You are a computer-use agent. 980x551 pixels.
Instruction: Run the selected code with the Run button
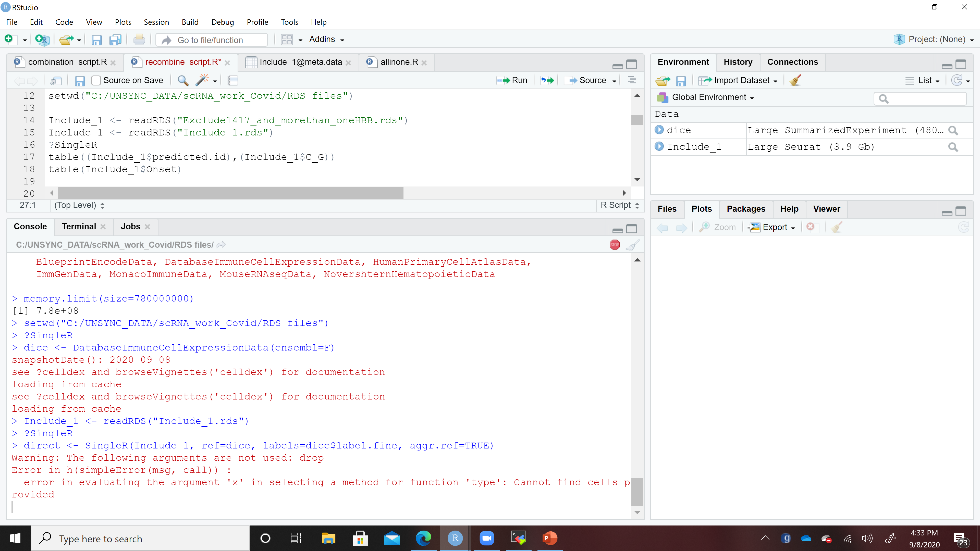512,80
